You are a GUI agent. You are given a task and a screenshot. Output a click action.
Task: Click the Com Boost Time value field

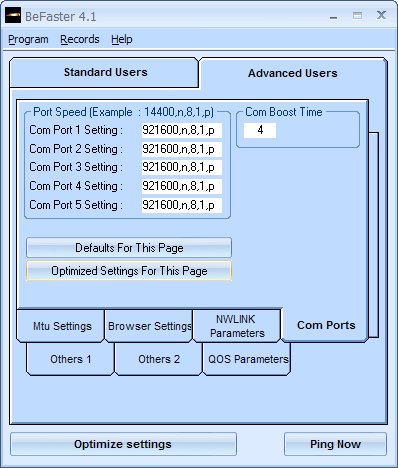(260, 130)
